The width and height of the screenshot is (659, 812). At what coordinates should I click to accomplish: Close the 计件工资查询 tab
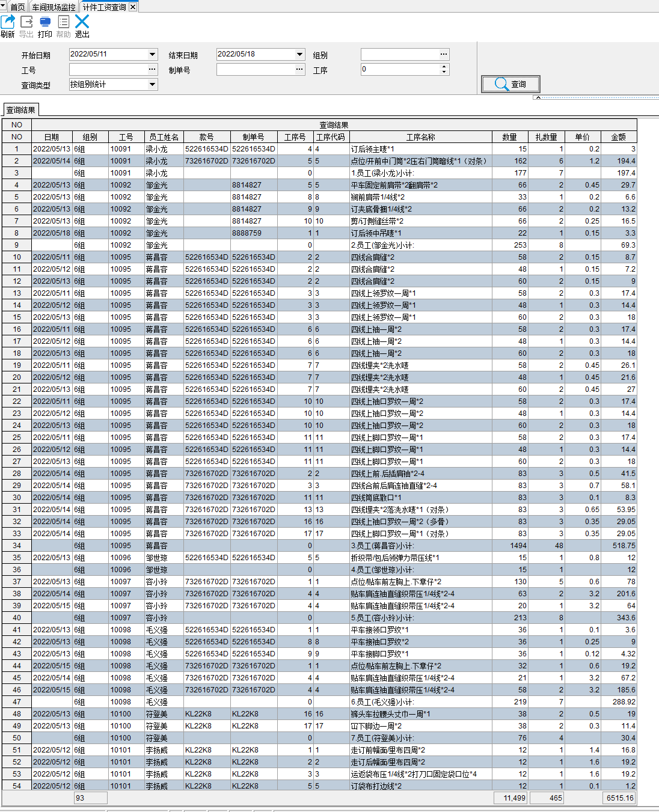pos(133,7)
